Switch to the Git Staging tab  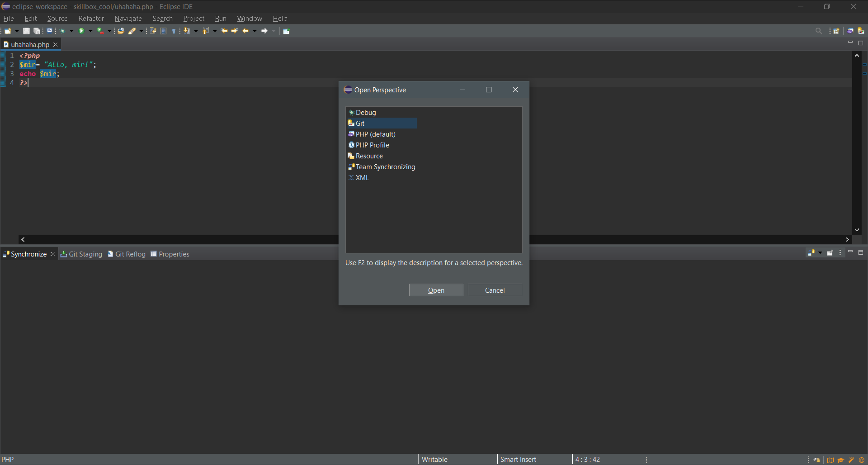tap(81, 254)
